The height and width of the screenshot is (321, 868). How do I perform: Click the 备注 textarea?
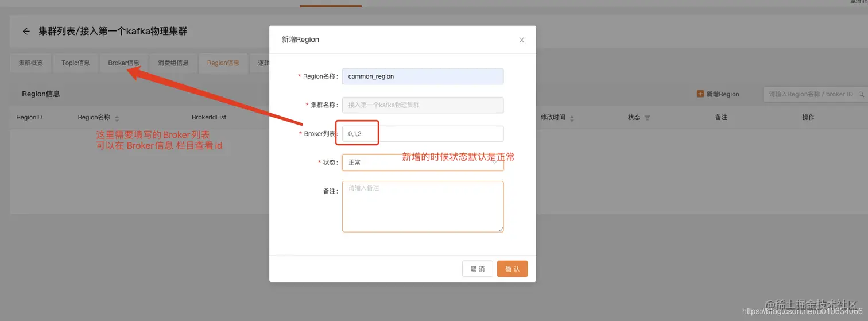(x=423, y=207)
